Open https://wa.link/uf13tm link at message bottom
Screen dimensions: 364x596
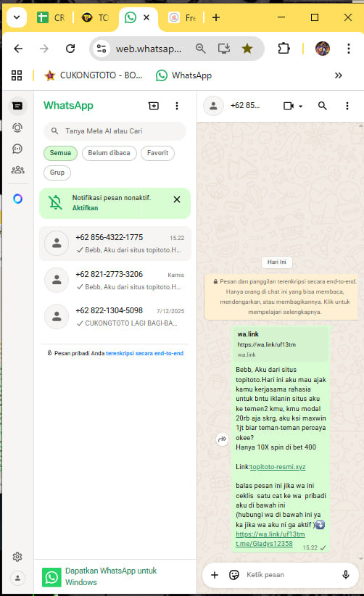(x=270, y=534)
